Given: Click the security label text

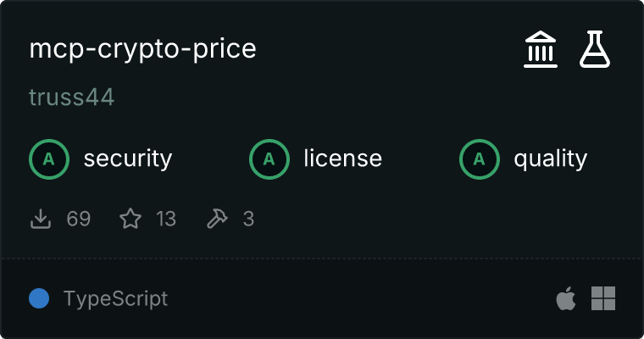Looking at the screenshot, I should click(128, 158).
